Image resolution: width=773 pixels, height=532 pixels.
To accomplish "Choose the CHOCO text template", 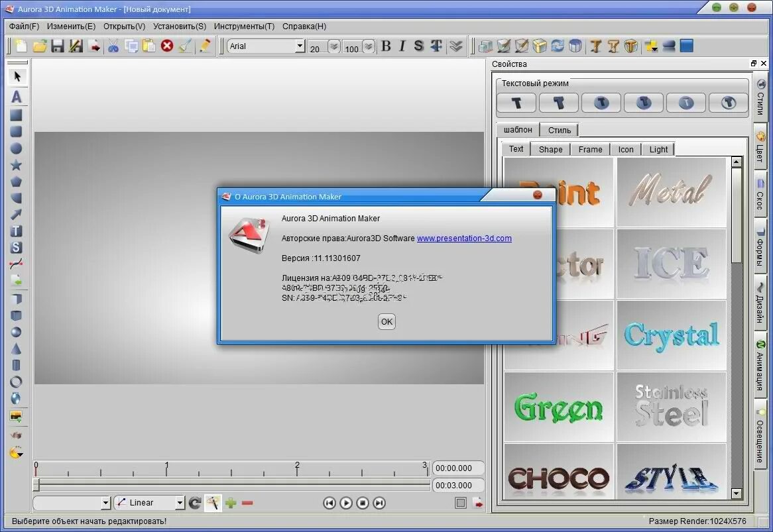I will (559, 472).
